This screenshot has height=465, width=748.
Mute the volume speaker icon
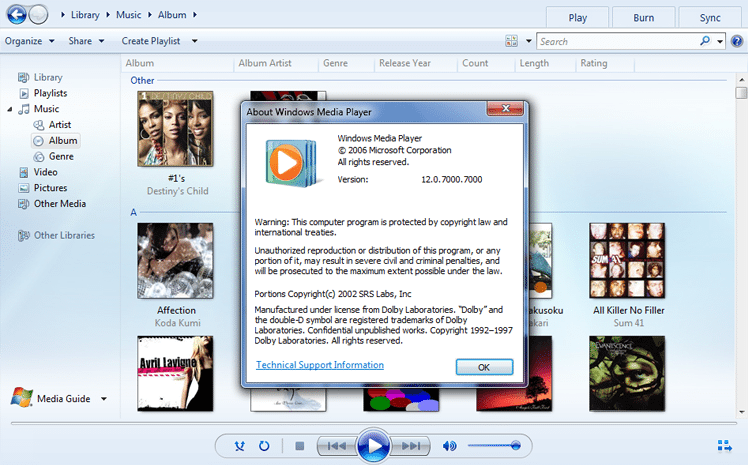click(449, 446)
